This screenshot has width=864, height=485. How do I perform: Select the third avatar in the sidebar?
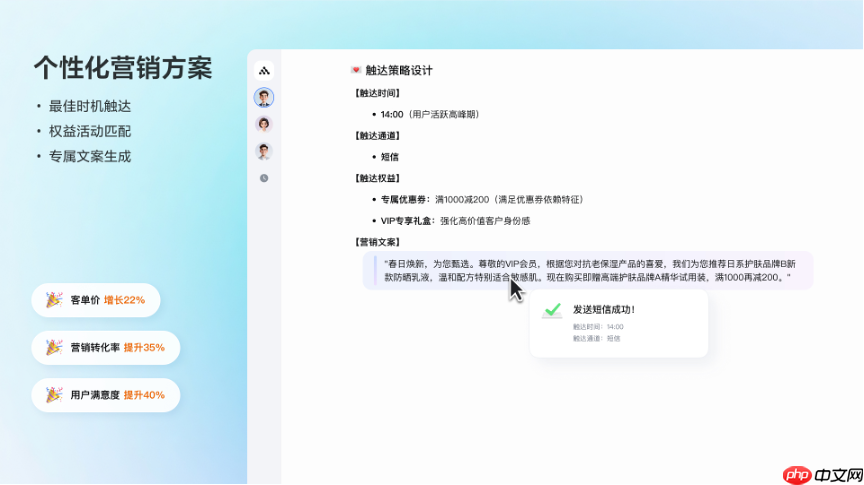click(x=264, y=151)
